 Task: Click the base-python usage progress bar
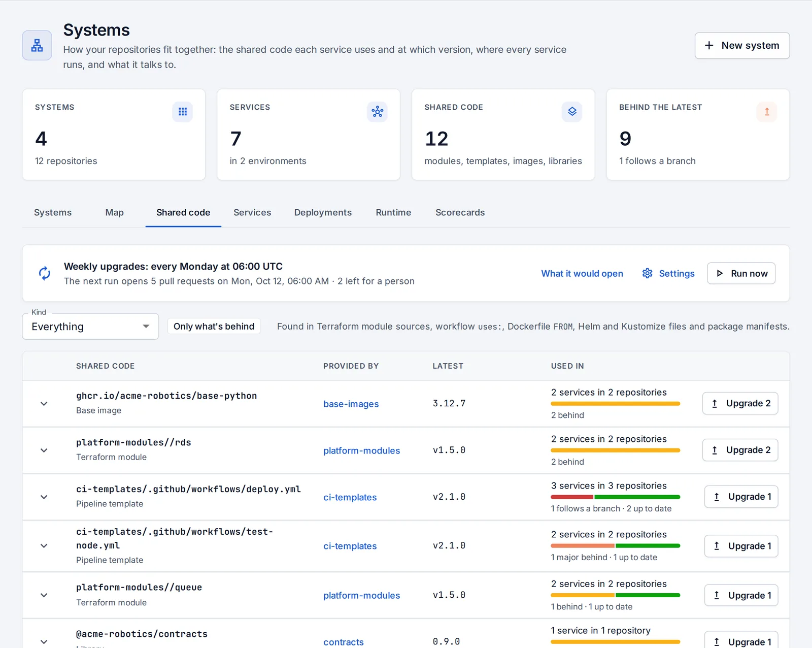tap(616, 404)
